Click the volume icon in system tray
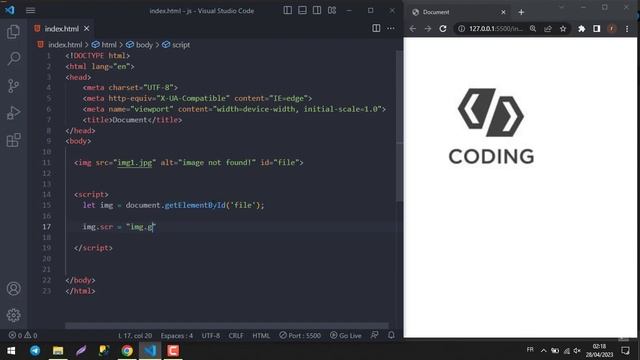 click(x=577, y=351)
